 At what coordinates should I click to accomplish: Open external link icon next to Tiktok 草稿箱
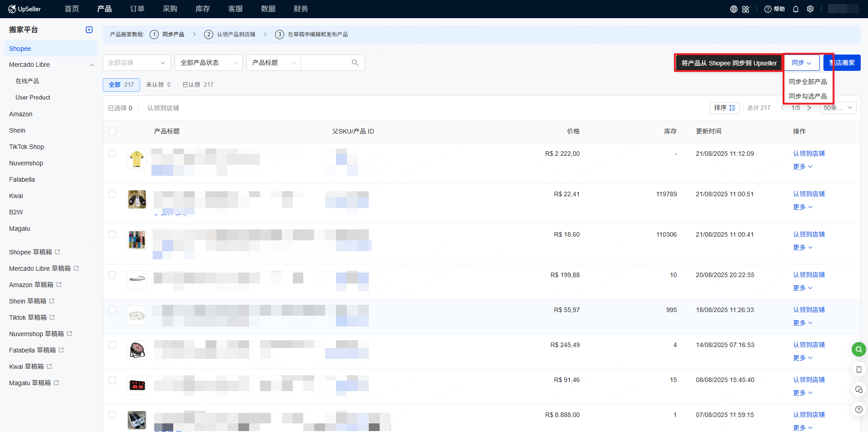[x=52, y=317]
